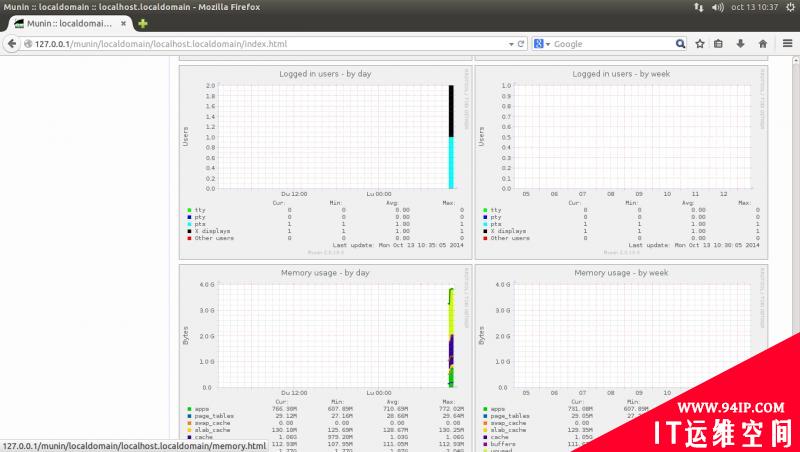This screenshot has height=452, width=800.
Task: Open Memory usage by day graph
Action: click(326, 358)
